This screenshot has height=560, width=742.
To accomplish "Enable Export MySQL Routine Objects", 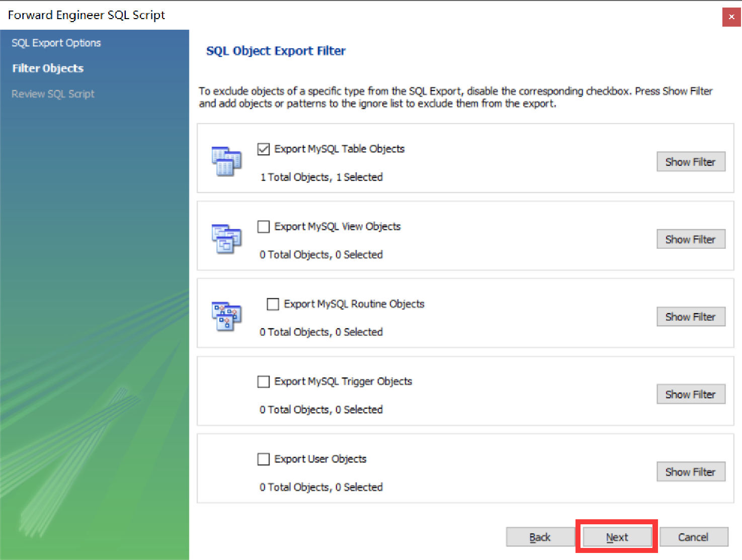I will point(273,304).
